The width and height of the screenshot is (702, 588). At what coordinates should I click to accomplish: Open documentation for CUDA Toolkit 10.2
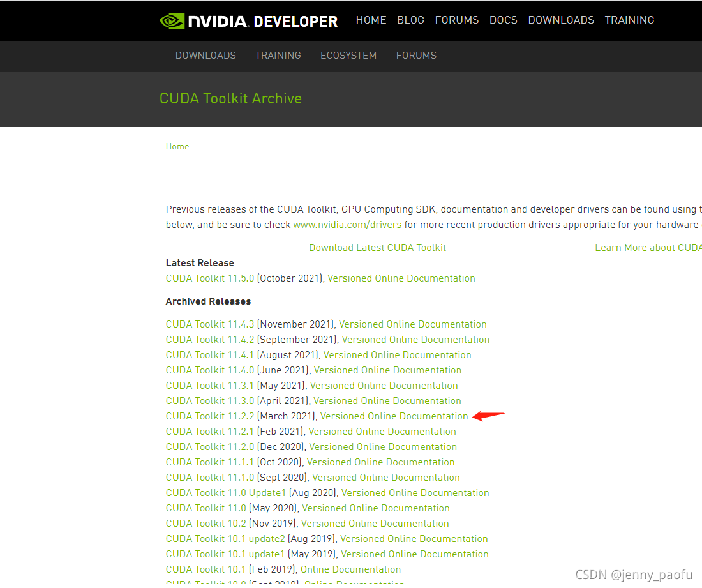pyautogui.click(x=375, y=524)
